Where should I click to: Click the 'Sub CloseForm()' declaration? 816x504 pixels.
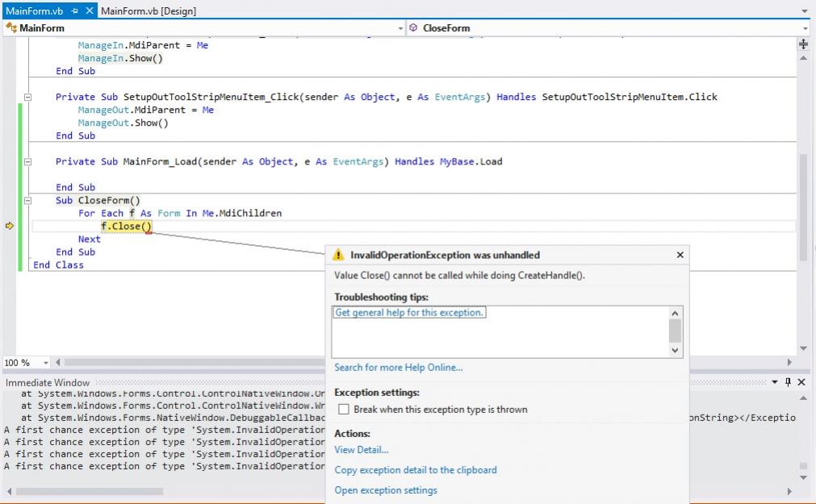(x=98, y=200)
